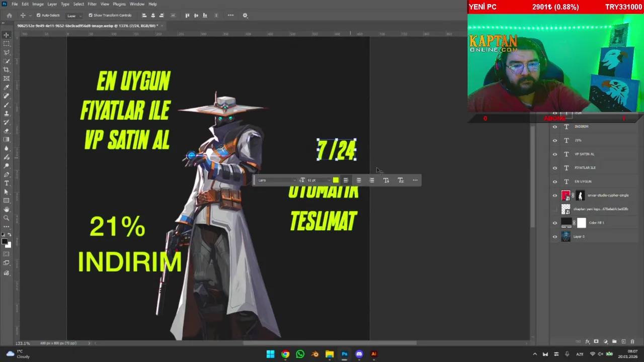The height and width of the screenshot is (362, 644).
Task: Select the Eyedropper tool
Action: click(x=7, y=87)
